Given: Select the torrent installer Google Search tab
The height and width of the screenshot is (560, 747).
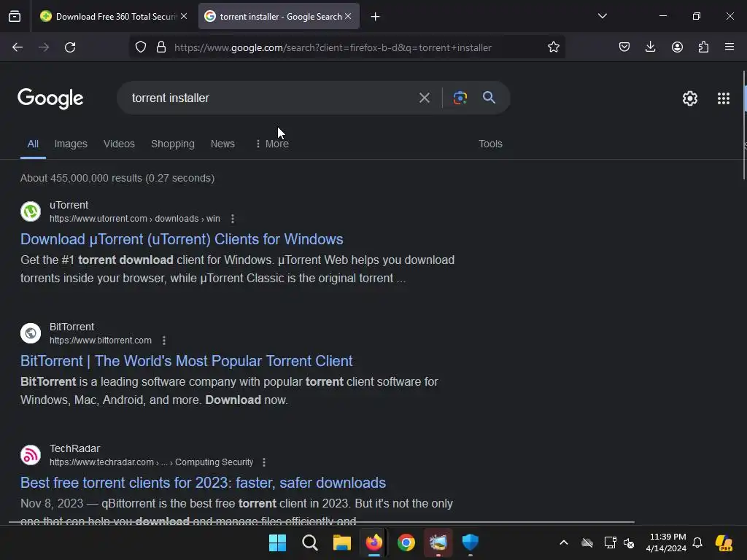Looking at the screenshot, I should coord(279,17).
